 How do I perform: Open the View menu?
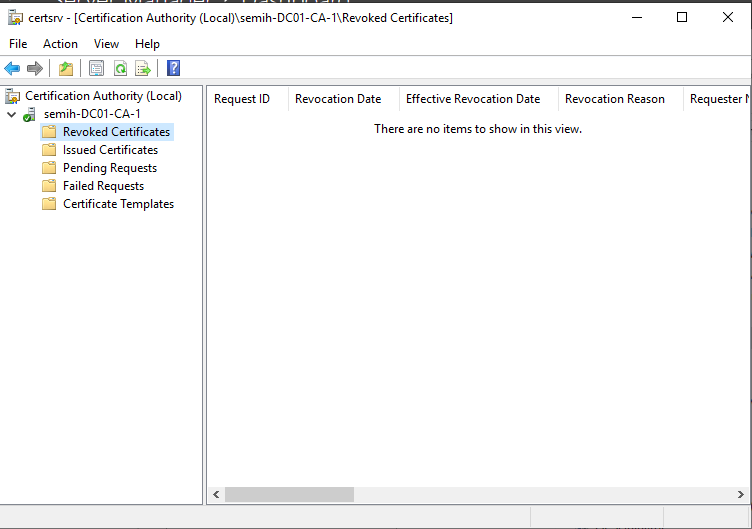pyautogui.click(x=106, y=44)
